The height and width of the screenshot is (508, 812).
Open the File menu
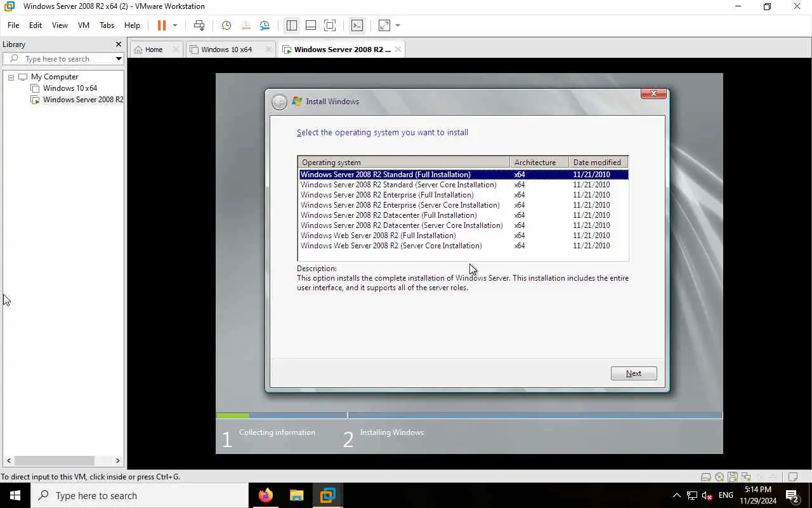13,25
